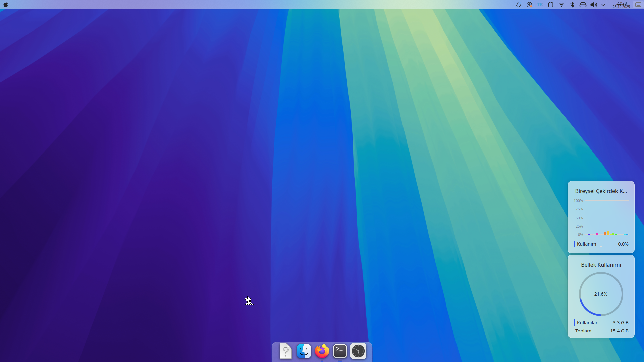
Task: Open the Bluetooth tray icon
Action: (572, 5)
